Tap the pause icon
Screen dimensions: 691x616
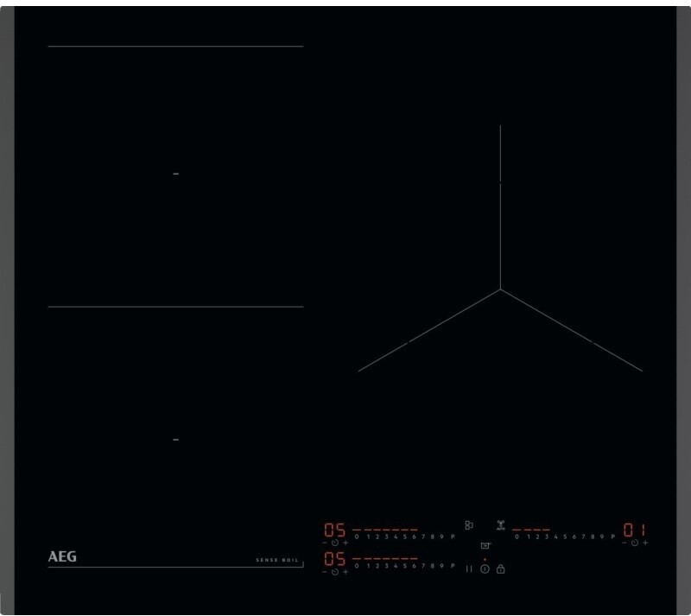[469, 568]
